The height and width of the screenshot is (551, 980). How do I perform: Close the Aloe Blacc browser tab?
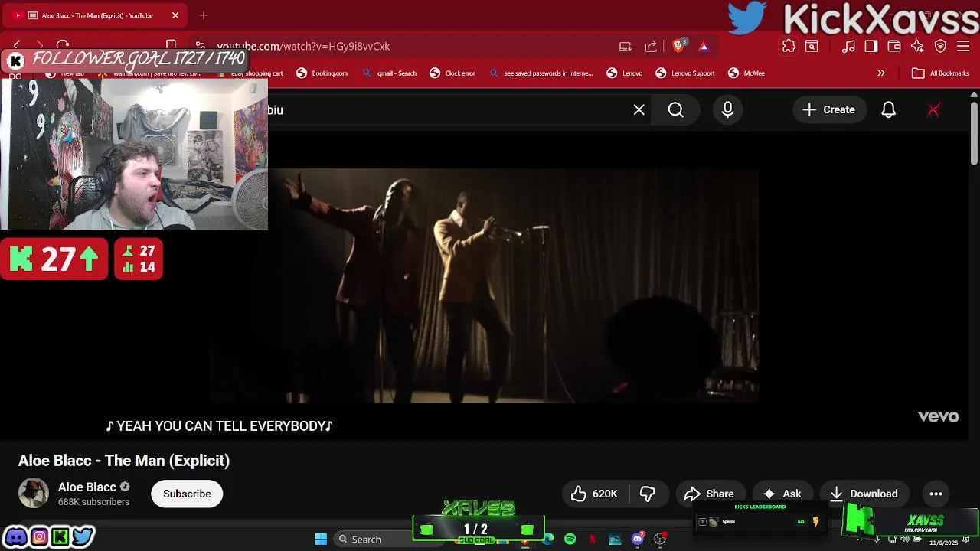(x=175, y=15)
